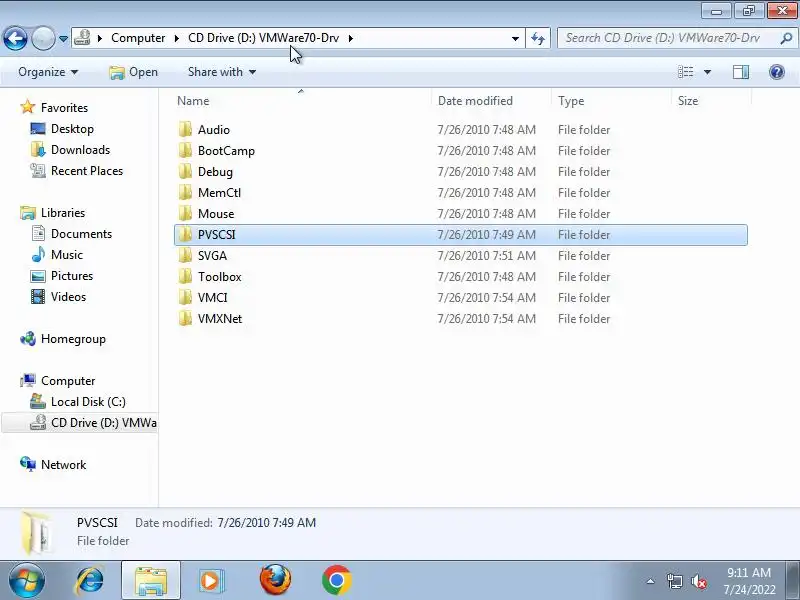Click the PVSCSI folder thumbnail in details pane
This screenshot has height=600, width=800.
(37, 534)
